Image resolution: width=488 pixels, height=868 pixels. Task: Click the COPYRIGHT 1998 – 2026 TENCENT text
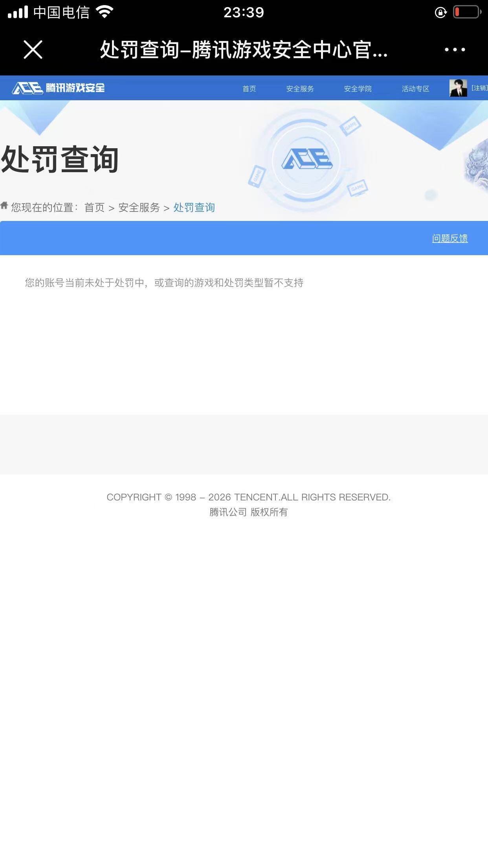coord(248,497)
